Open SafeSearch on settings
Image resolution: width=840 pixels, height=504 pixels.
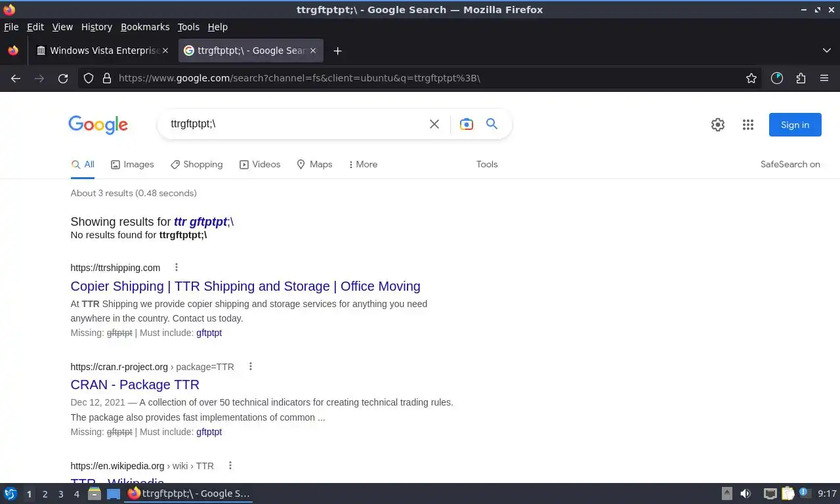tap(790, 164)
